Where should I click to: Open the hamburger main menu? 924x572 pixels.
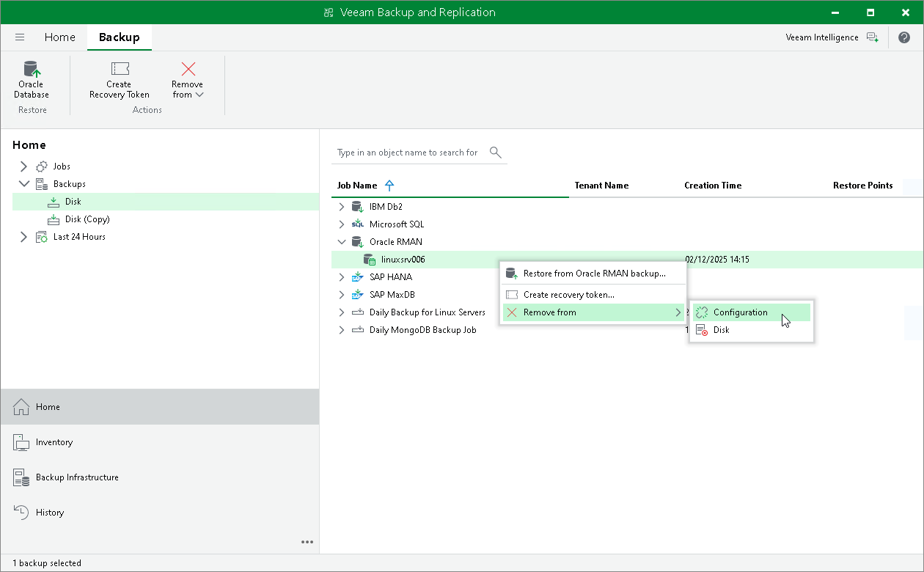20,37
